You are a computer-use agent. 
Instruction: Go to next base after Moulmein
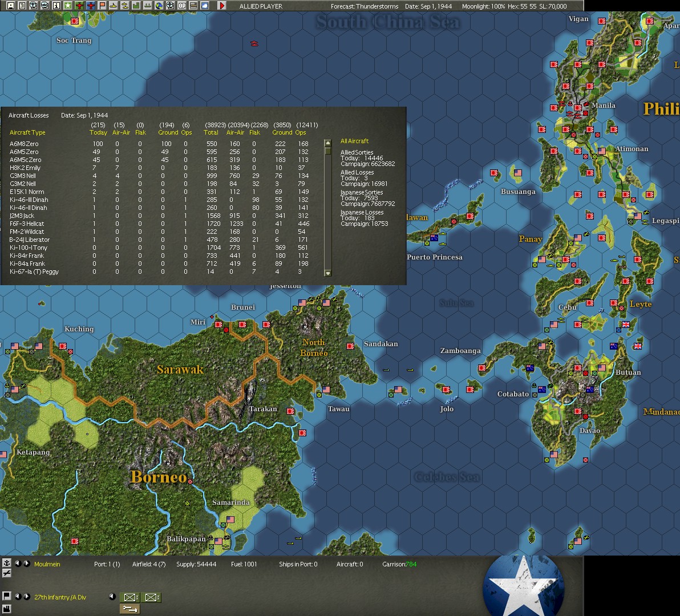coord(27,564)
